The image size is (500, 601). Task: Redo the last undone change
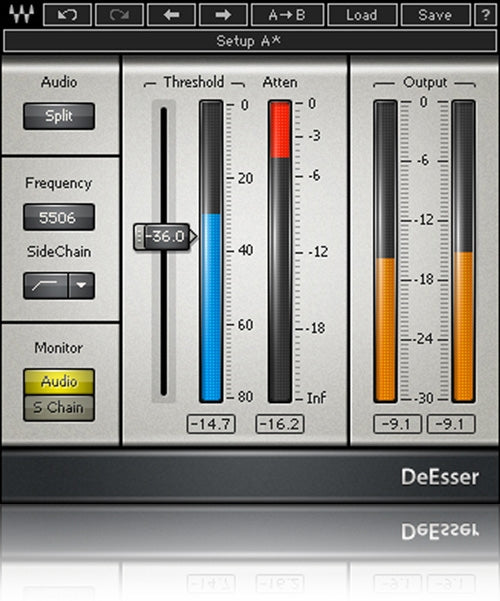(119, 15)
